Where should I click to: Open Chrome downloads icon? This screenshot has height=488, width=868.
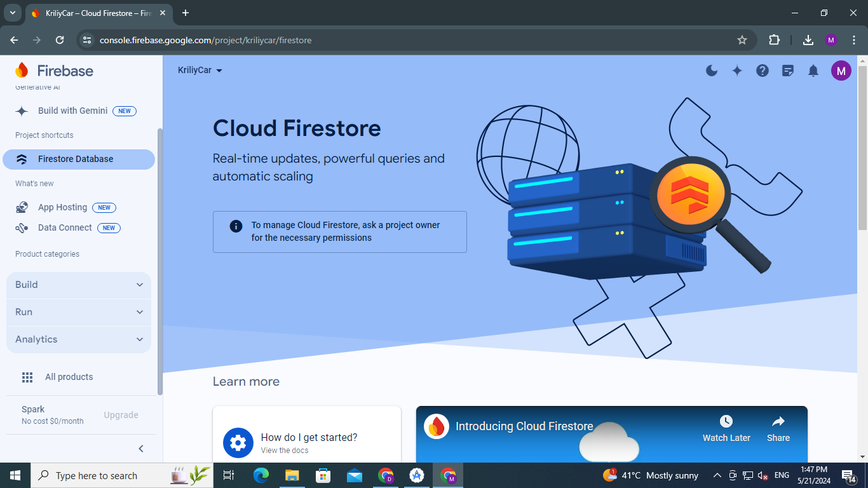pos(808,40)
